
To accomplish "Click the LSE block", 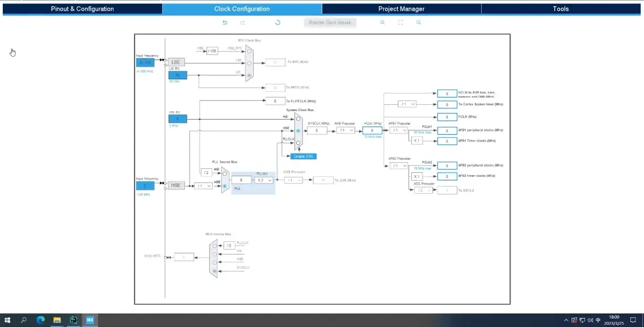I will pyautogui.click(x=176, y=62).
